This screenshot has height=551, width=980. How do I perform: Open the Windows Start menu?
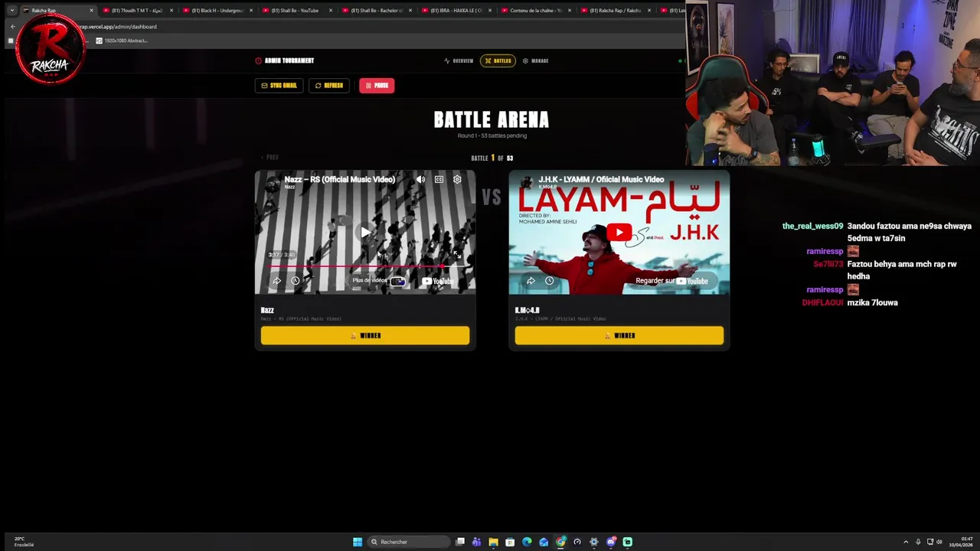point(358,542)
